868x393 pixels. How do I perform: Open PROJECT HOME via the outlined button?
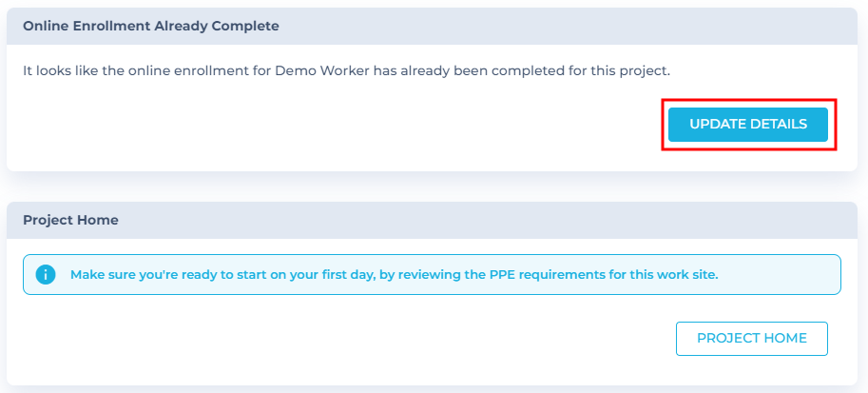pos(752,338)
